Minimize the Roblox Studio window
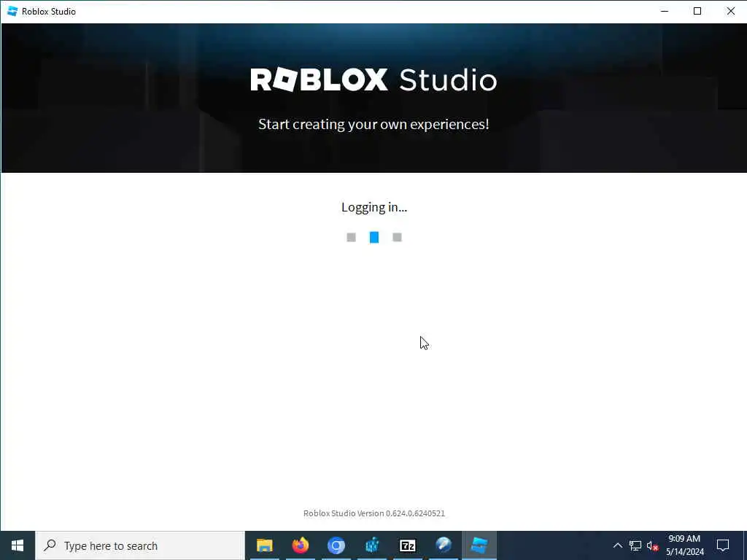Viewport: 747px width, 560px height. click(665, 11)
